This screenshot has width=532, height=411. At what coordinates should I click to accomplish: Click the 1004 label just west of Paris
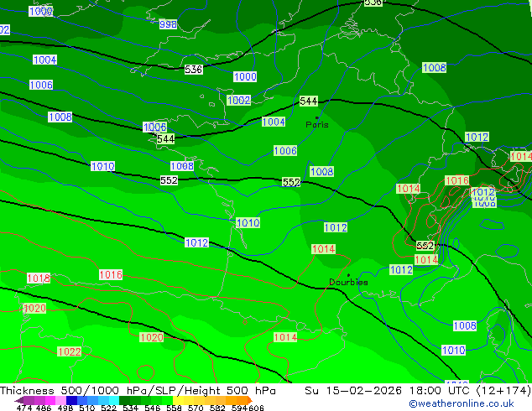274,122
